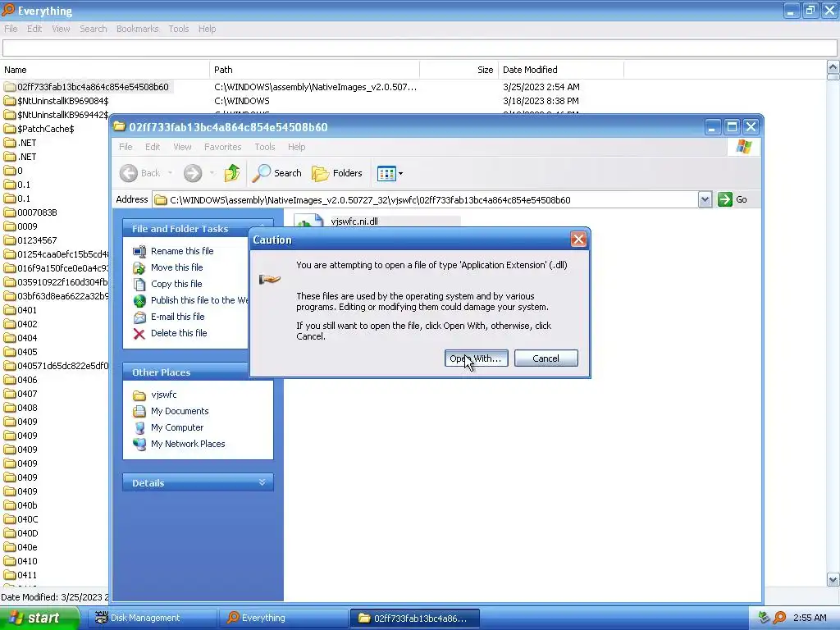Viewport: 840px width, 630px height.
Task: Go up one folder level icon
Action: pyautogui.click(x=232, y=173)
